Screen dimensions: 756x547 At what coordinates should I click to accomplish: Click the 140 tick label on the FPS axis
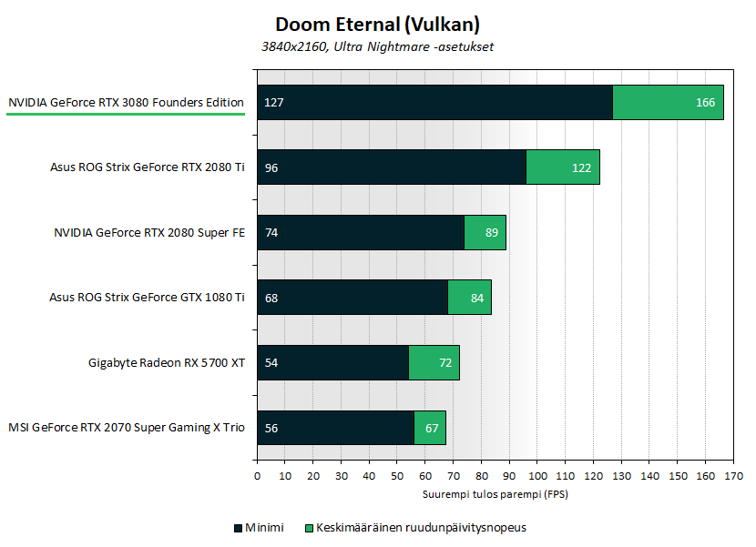(649, 476)
